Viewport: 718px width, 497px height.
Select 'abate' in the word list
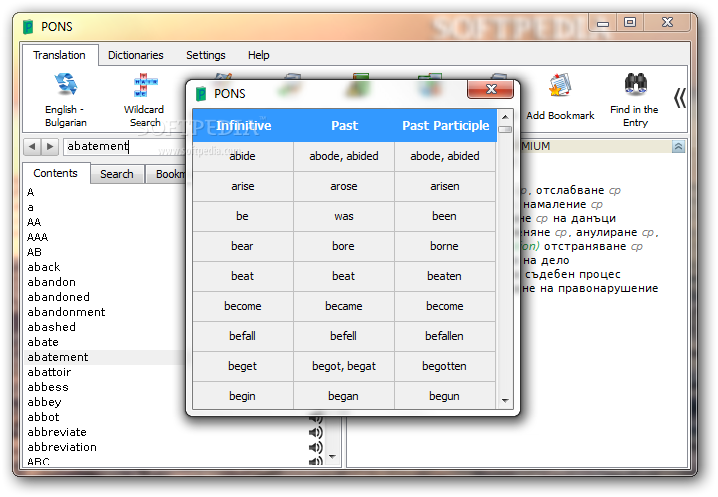(x=43, y=342)
